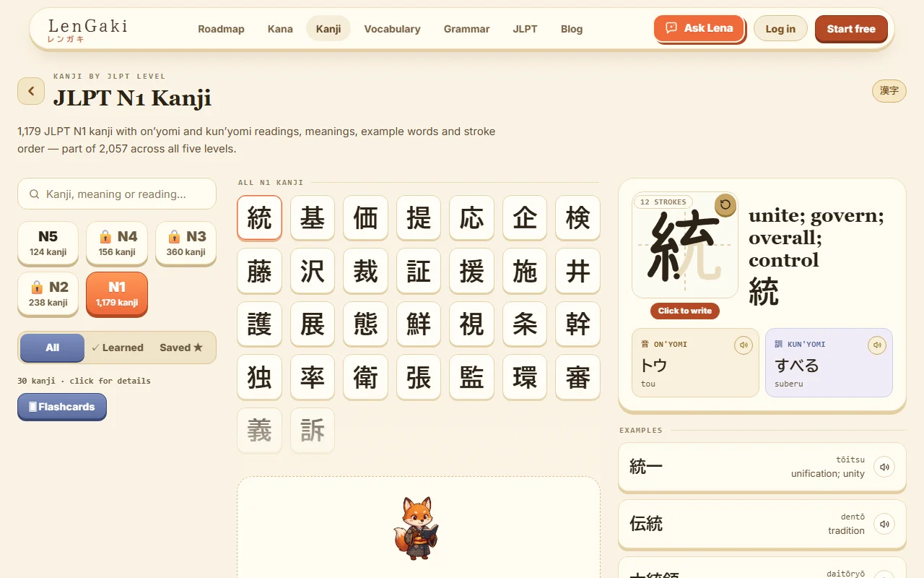Play the kun'yomi すべる audio
Screen dimensions: 924x578
pos(876,345)
